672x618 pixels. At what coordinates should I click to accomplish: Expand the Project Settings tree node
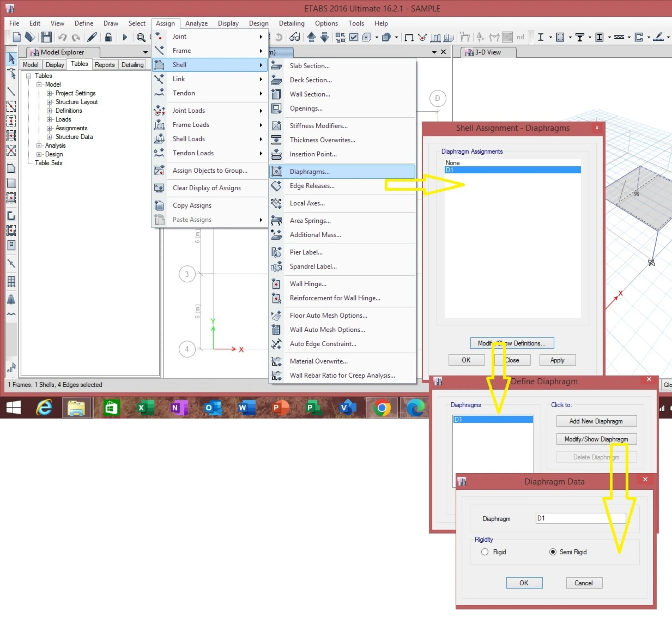49,93
